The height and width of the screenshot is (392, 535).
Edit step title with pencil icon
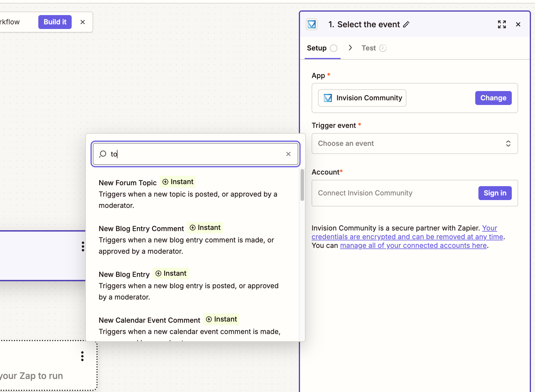tap(406, 24)
